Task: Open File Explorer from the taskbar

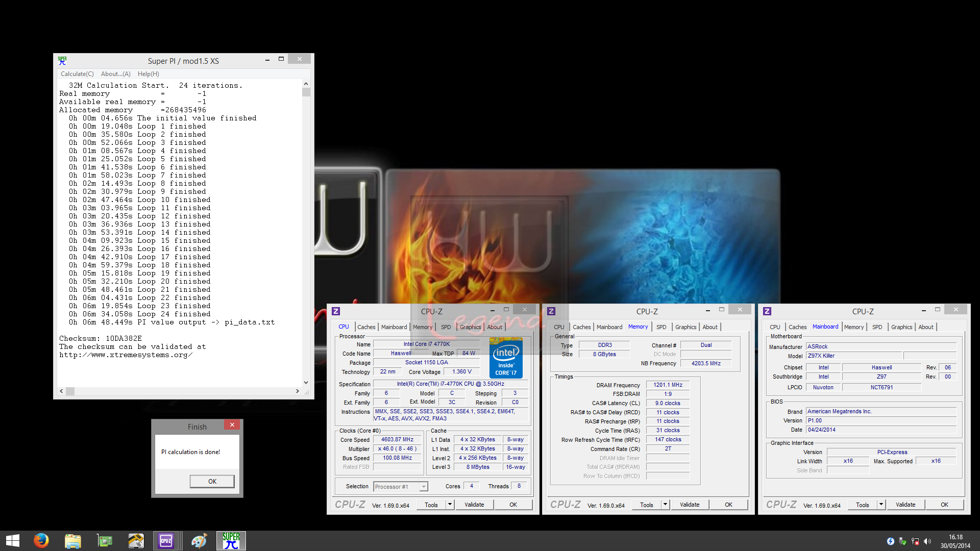Action: [73, 541]
